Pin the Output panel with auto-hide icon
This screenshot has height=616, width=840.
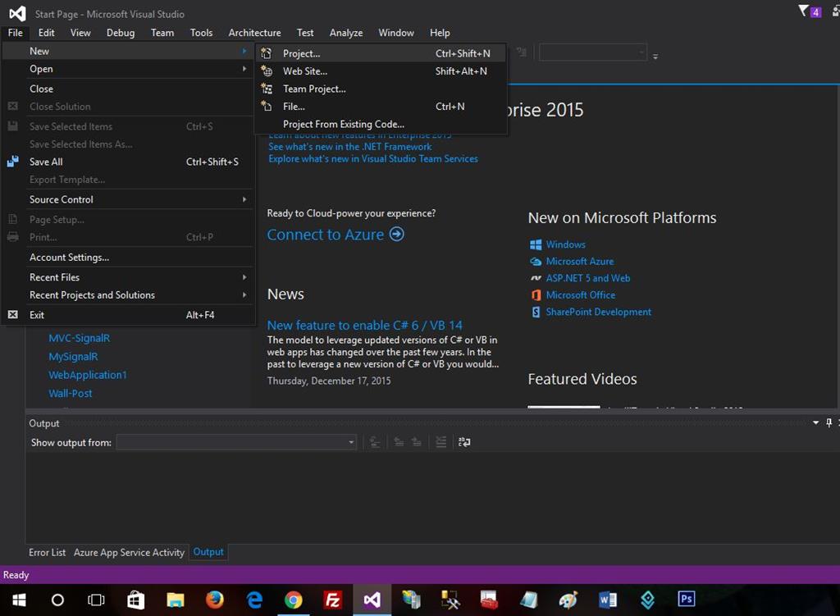pyautogui.click(x=829, y=423)
